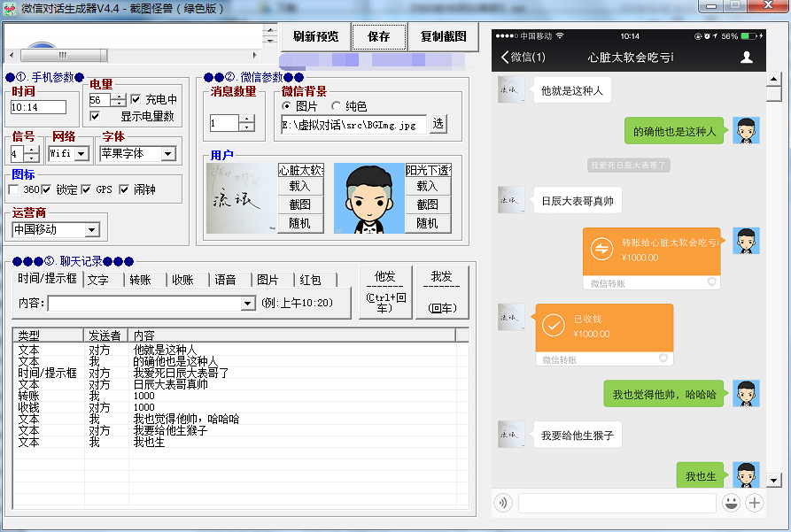
Task: Open the contact profile icon in chat header
Action: point(747,57)
